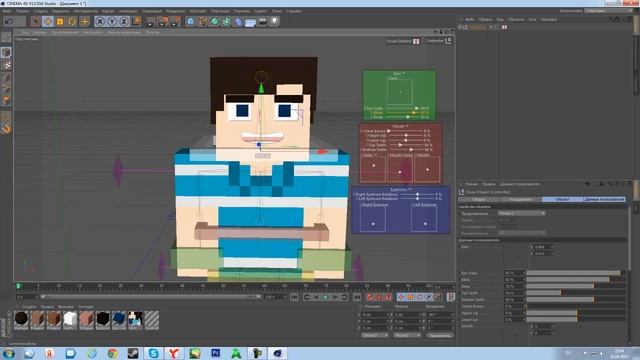Click the blue material swatch

click(119, 320)
